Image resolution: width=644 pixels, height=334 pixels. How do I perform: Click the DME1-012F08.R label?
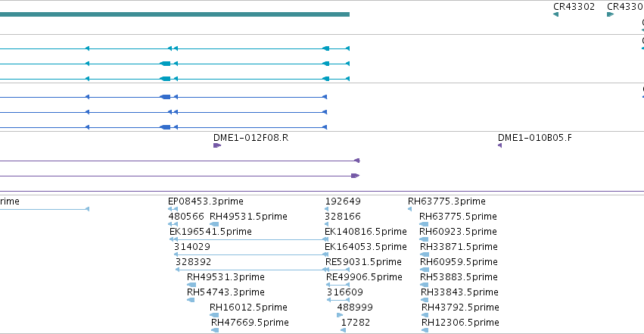pyautogui.click(x=250, y=138)
